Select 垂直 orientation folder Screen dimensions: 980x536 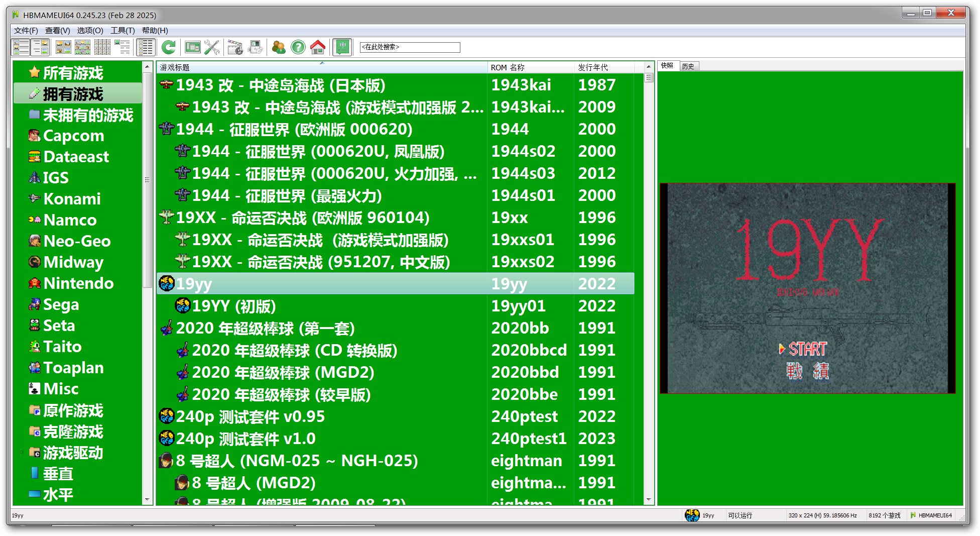tap(58, 474)
